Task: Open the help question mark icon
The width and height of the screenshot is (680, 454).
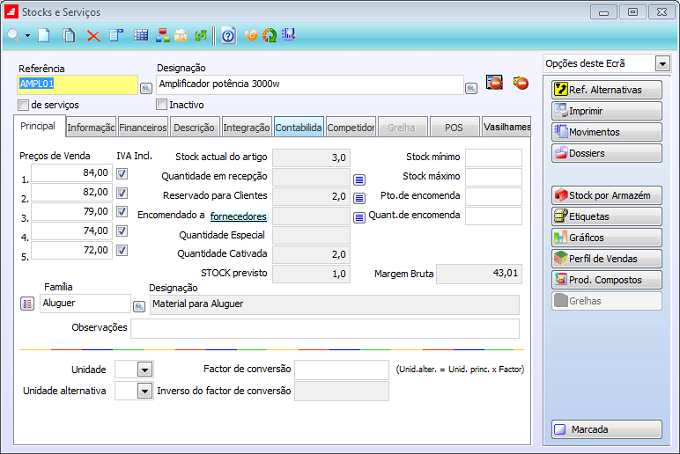Action: [229, 35]
